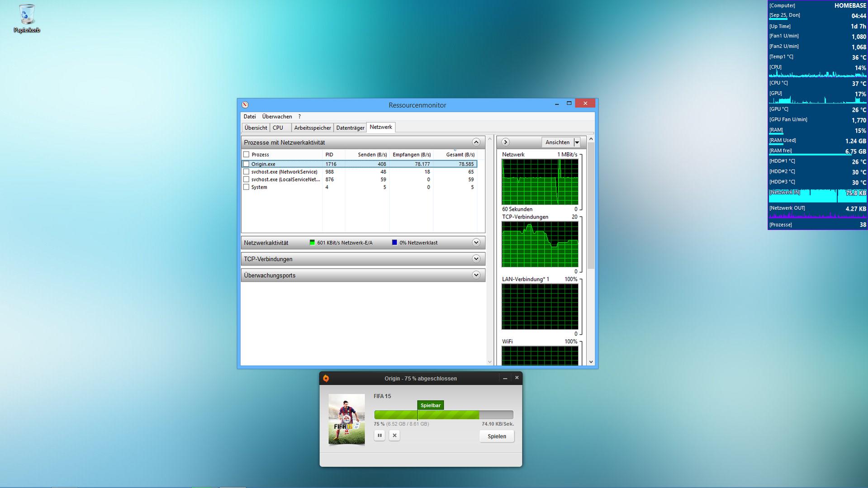
Task: Click the Origin logo in download window
Action: click(326, 379)
